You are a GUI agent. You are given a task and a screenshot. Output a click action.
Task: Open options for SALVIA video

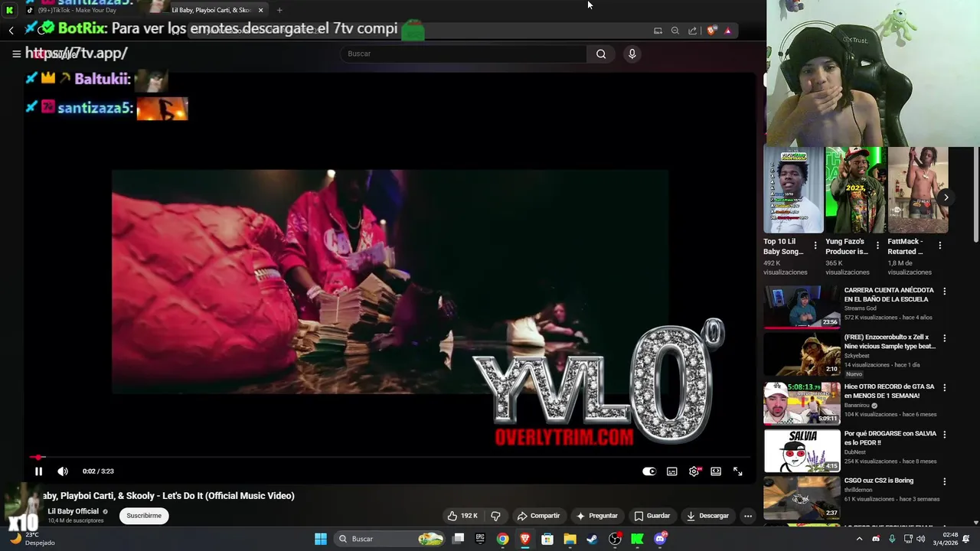[x=944, y=434]
